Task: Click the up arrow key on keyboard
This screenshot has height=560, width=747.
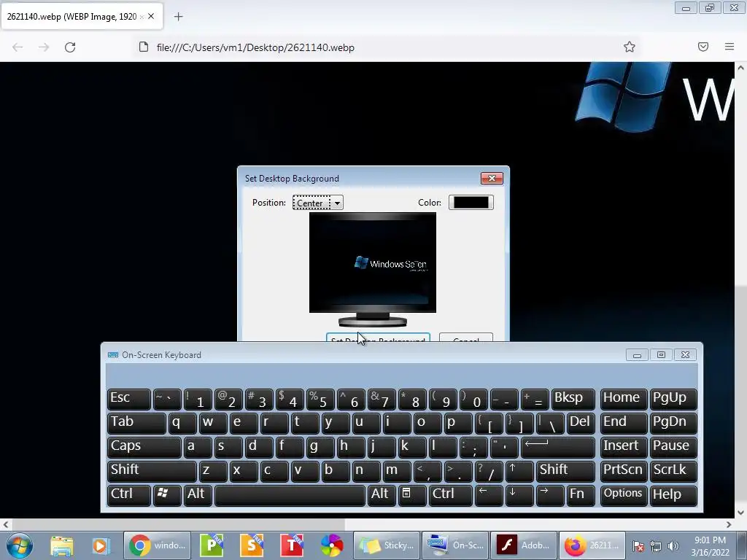Action: click(519, 470)
